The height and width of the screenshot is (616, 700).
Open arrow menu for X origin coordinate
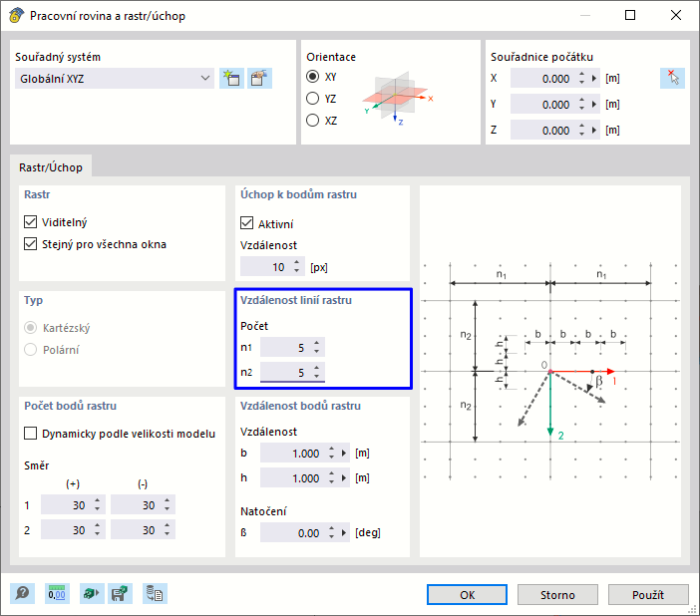(x=594, y=79)
